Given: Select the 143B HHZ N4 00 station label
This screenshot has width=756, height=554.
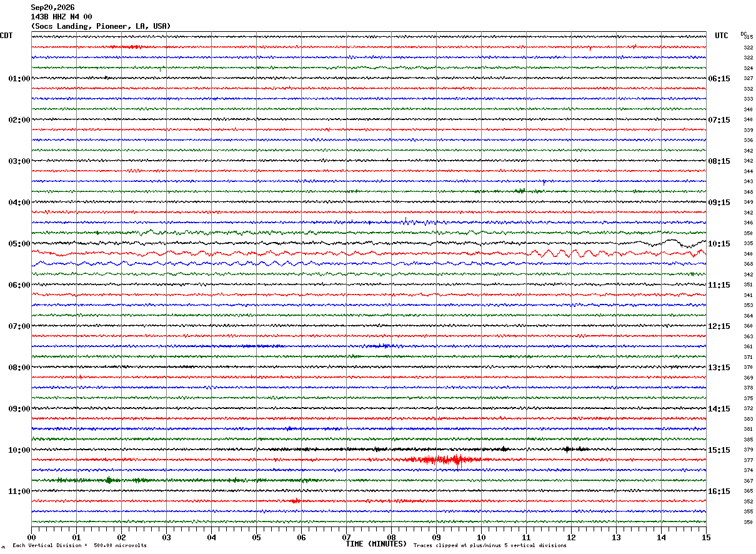Looking at the screenshot, I should [x=61, y=17].
